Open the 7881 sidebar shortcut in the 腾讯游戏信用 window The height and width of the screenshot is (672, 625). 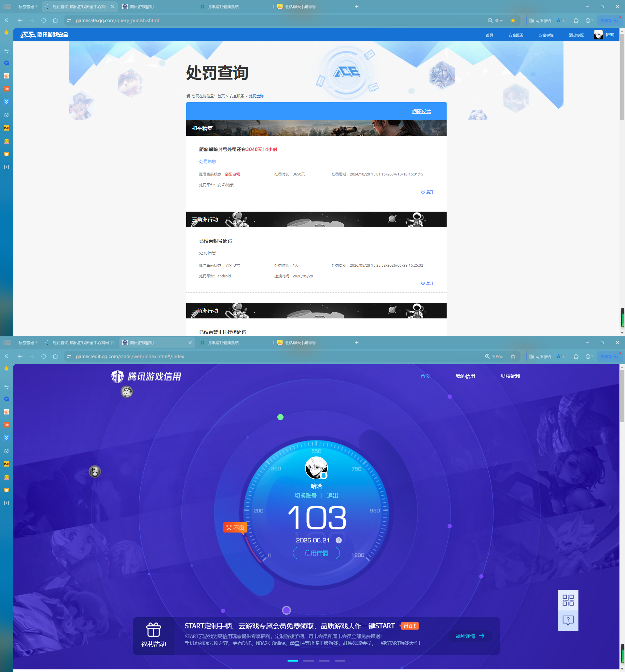7,425
